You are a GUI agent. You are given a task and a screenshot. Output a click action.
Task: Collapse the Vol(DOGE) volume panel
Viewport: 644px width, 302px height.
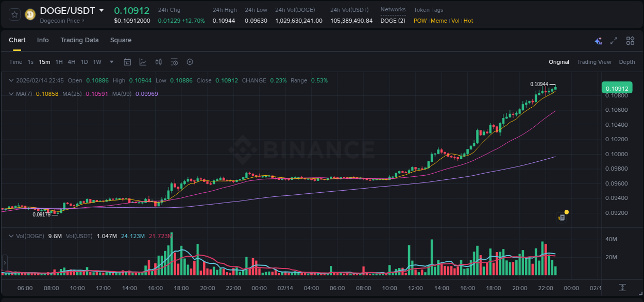[x=11, y=235]
